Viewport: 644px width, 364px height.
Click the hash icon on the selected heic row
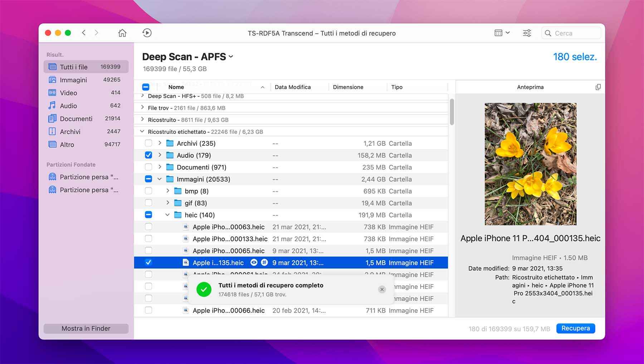pos(264,262)
